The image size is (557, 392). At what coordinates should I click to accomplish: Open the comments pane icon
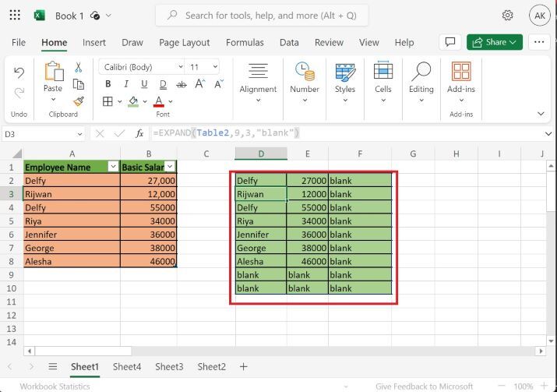[x=450, y=42]
